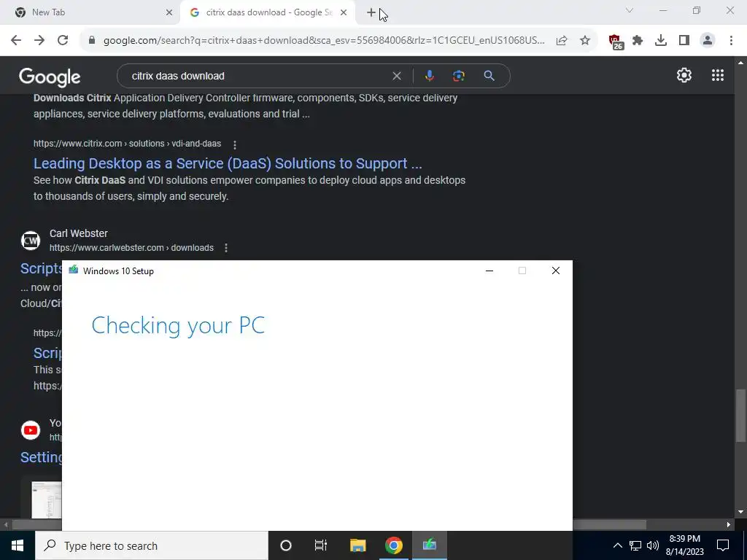
Task: Click the scroll up arrow of the page
Action: [740, 63]
